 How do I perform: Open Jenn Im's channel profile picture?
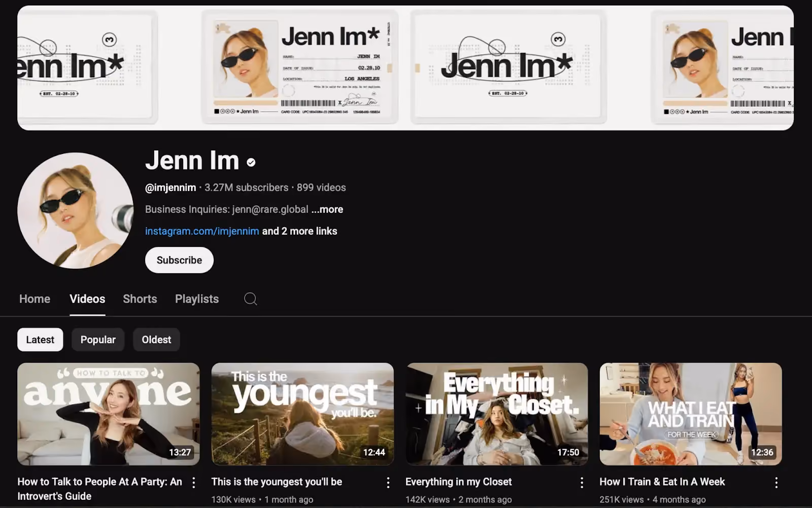pos(75,210)
